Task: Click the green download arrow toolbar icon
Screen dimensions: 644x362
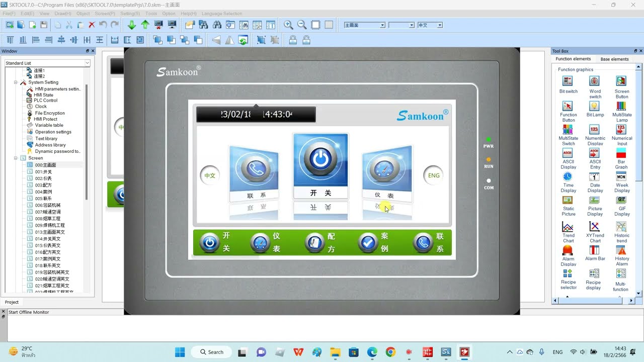Action: click(x=132, y=25)
